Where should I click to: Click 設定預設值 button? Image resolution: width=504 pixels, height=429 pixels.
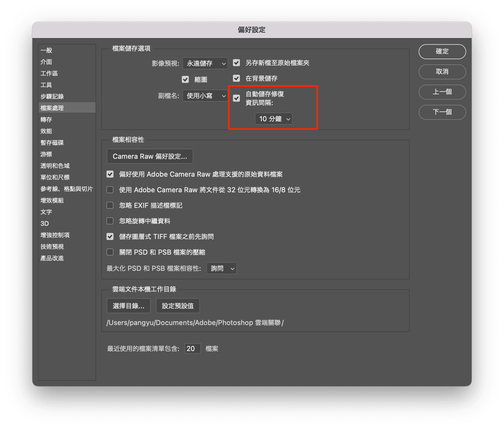tap(178, 306)
